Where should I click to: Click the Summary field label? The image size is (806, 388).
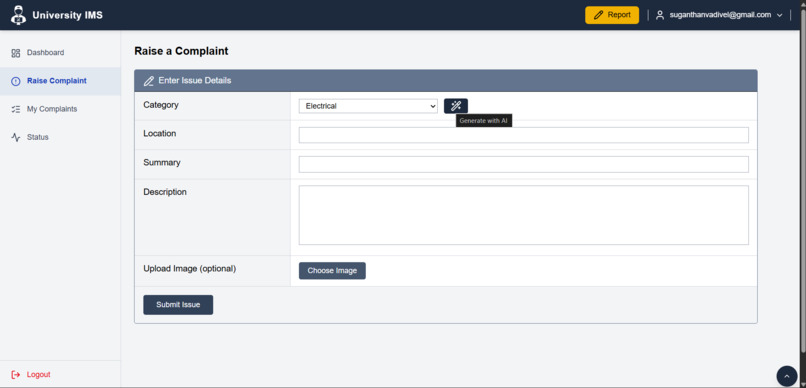pyautogui.click(x=162, y=163)
